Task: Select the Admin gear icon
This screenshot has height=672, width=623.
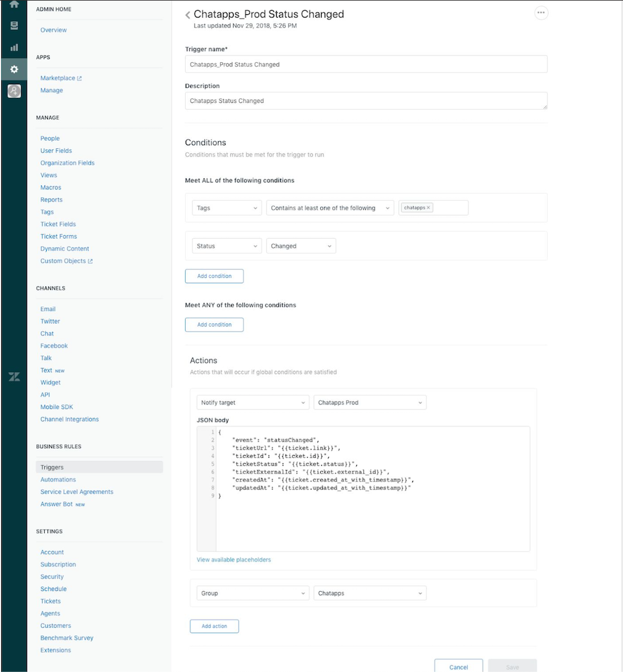Action: pyautogui.click(x=14, y=69)
